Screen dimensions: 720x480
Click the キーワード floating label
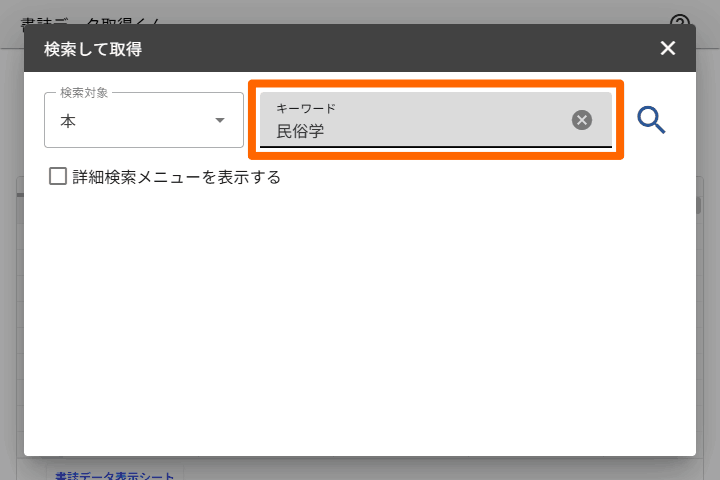click(306, 108)
